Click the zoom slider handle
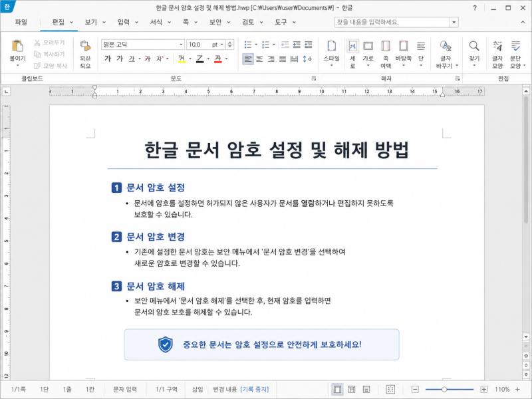532x399 pixels. [x=444, y=389]
